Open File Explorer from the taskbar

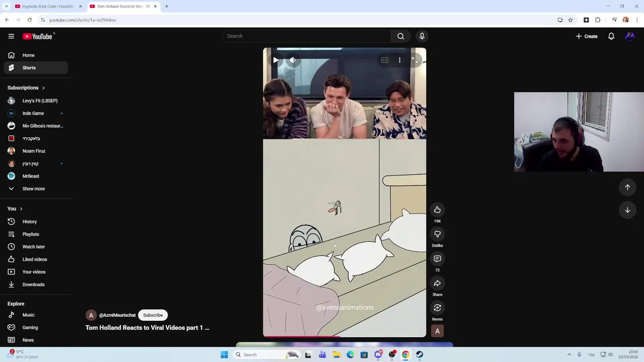(x=337, y=354)
